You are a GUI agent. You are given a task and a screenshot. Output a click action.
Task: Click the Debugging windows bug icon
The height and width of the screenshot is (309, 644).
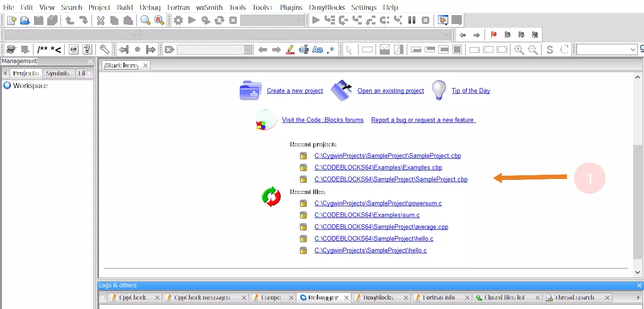[443, 20]
